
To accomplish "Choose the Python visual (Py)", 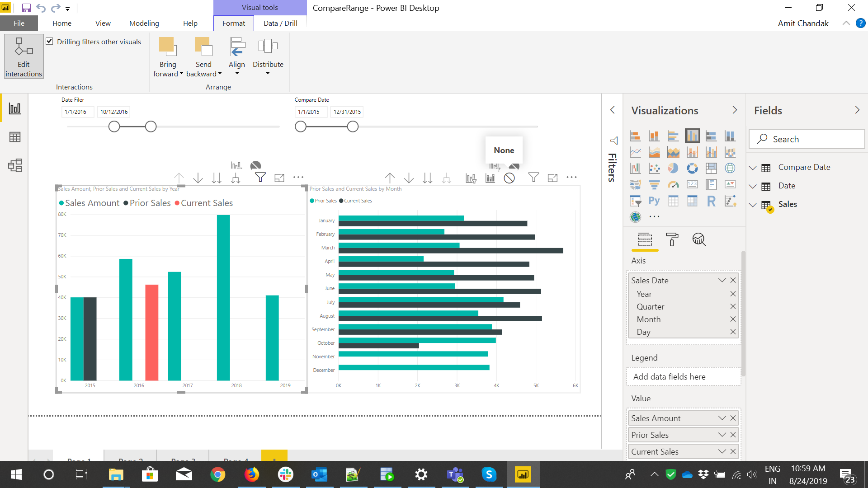I will [x=654, y=201].
